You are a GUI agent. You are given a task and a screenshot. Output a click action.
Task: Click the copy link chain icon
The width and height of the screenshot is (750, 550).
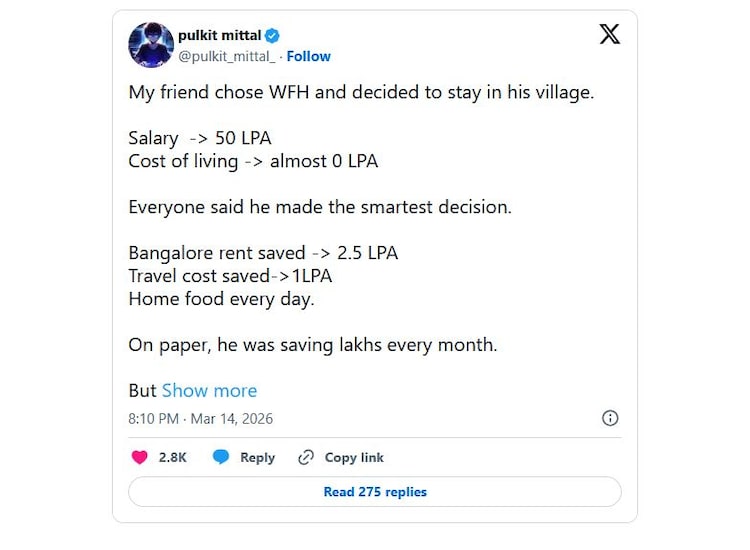tap(306, 457)
